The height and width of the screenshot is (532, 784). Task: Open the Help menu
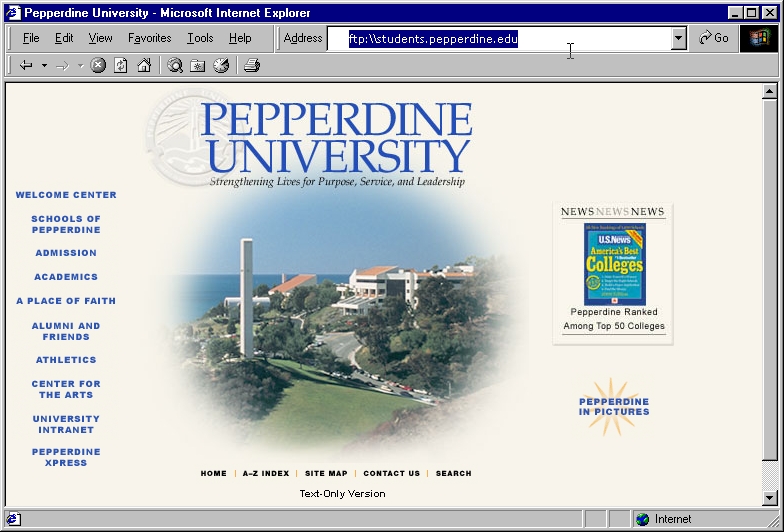point(240,38)
